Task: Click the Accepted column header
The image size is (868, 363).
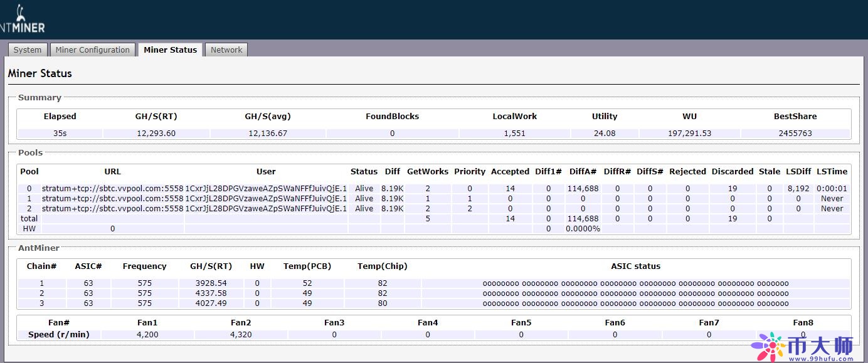Action: click(510, 171)
